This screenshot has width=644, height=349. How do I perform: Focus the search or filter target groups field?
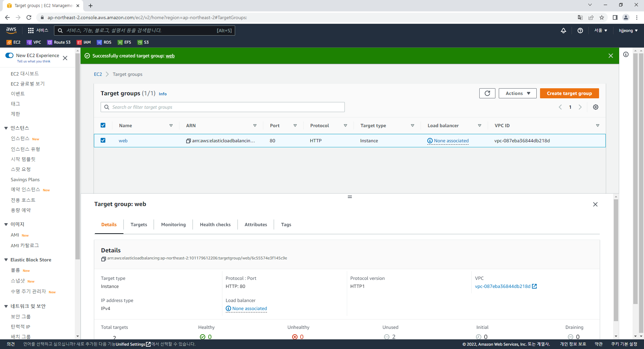click(x=223, y=107)
